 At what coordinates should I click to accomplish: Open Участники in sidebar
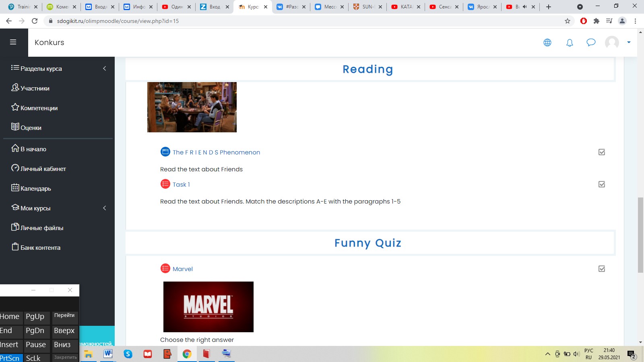[35, 88]
